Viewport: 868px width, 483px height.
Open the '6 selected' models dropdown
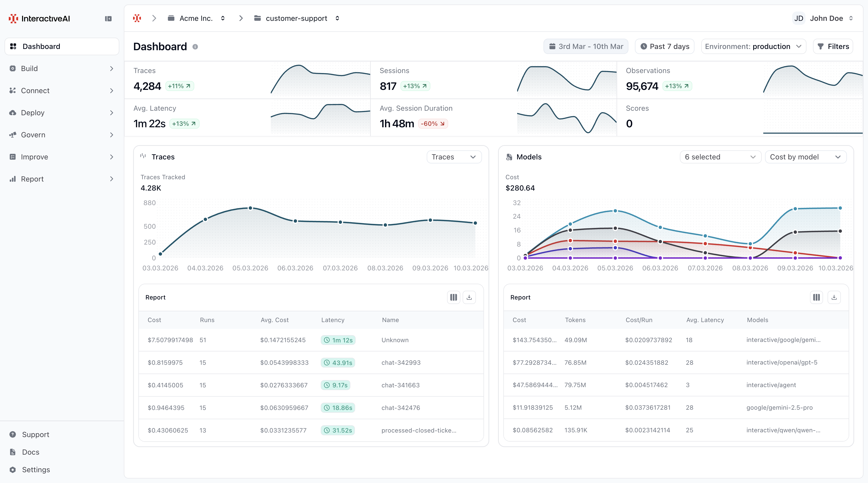[x=720, y=157]
